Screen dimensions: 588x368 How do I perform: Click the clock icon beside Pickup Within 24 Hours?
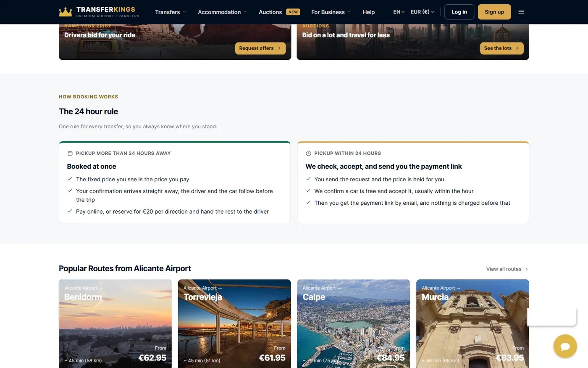308,154
